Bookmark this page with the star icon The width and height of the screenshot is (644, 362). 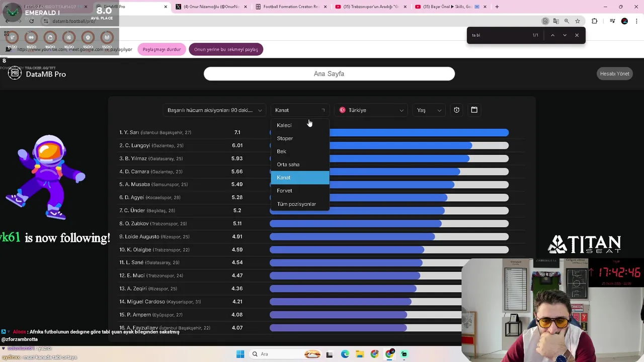pyautogui.click(x=578, y=21)
